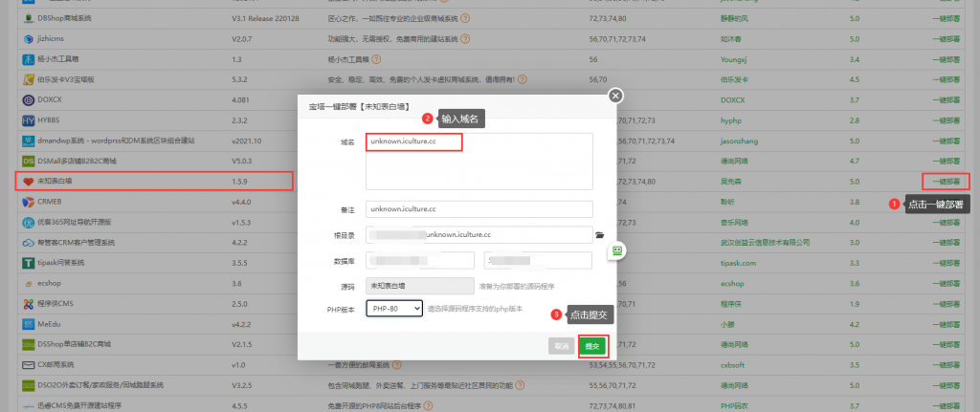Click the DBShop商城系统 logo icon
980x412 pixels.
[28, 19]
